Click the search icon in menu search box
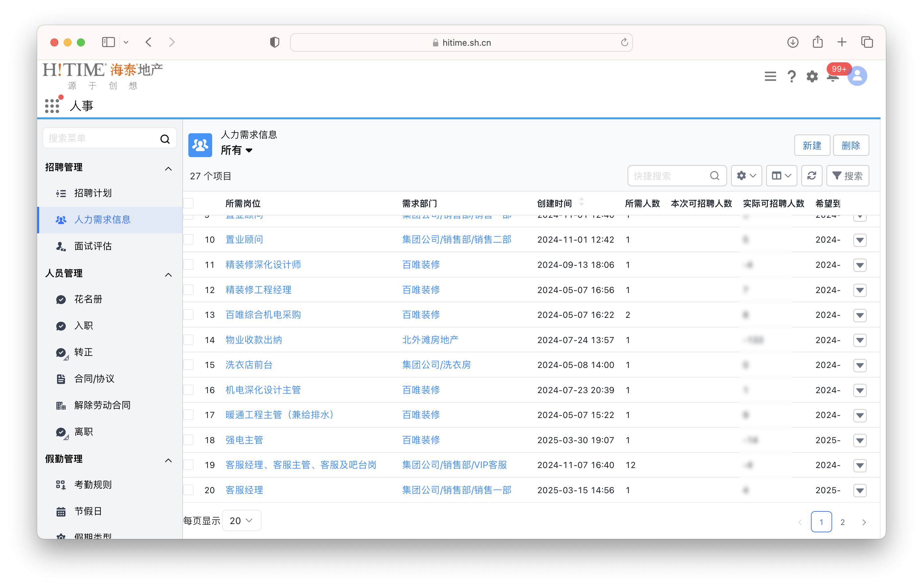923x588 pixels. 165,139
